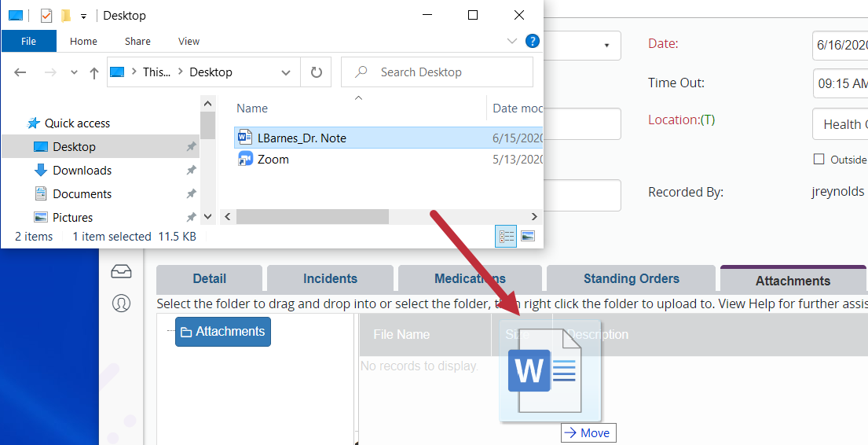The image size is (868, 445).
Task: Sort by Description column header
Action: [x=597, y=334]
